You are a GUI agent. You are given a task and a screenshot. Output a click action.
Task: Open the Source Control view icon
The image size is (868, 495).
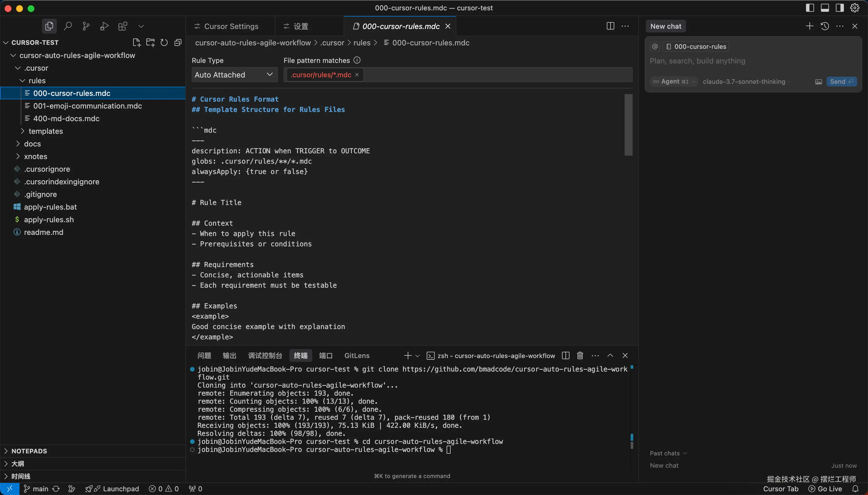tap(86, 26)
